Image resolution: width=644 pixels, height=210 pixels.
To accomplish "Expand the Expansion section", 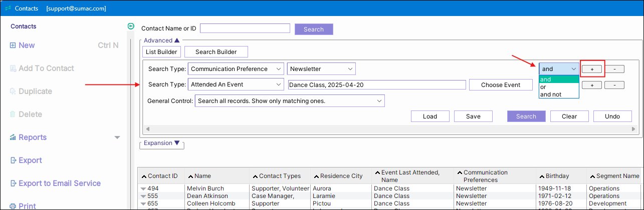I will click(x=176, y=143).
